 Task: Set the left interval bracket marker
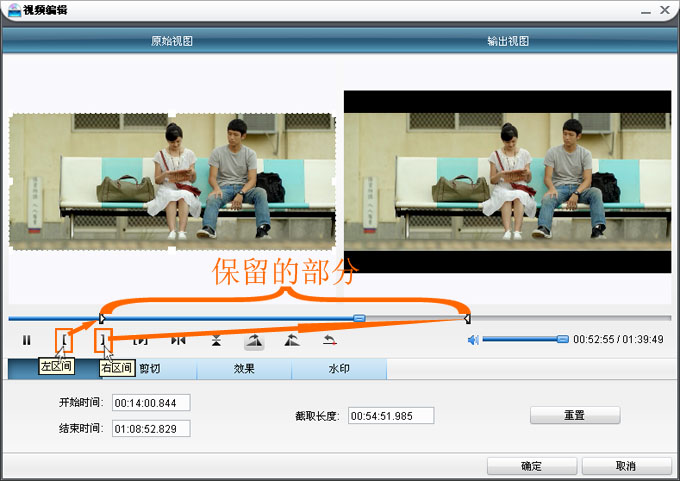coord(64,340)
